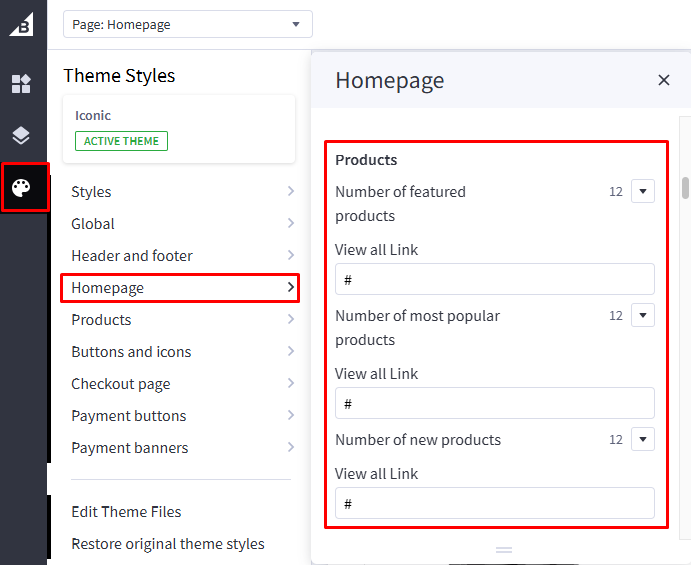691x565 pixels.
Task: Select the Homepage menu item
Action: 180,288
